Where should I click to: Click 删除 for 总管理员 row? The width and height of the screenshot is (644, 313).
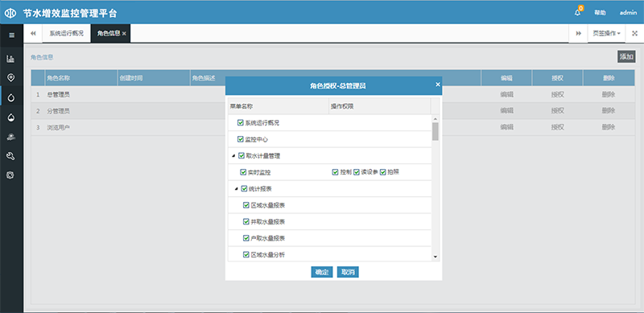point(609,94)
